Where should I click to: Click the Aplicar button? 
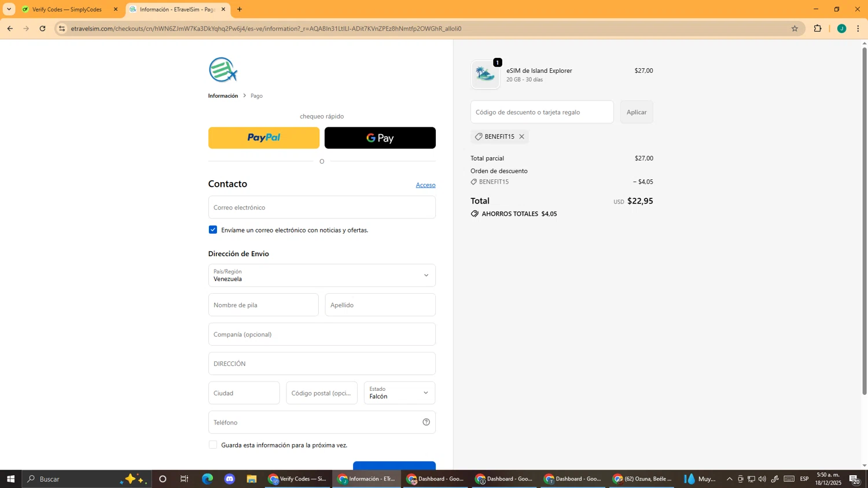click(x=637, y=112)
